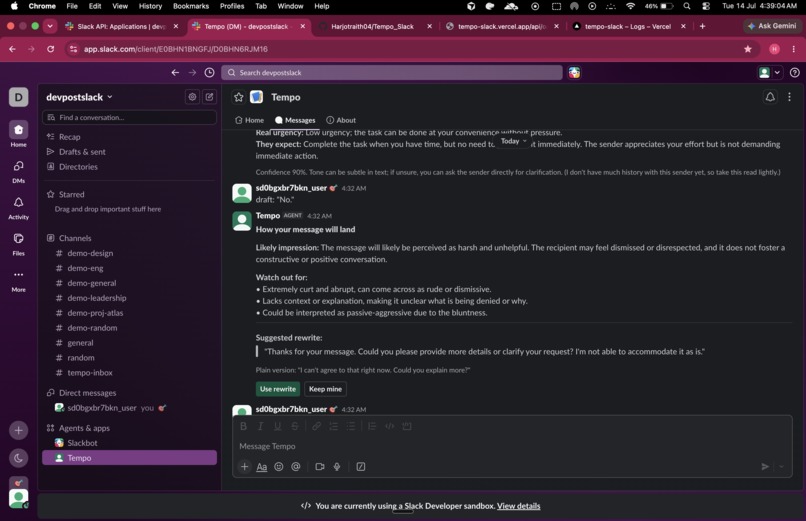The image size is (806, 521).
Task: Click the Find a conversation field
Action: (x=130, y=118)
